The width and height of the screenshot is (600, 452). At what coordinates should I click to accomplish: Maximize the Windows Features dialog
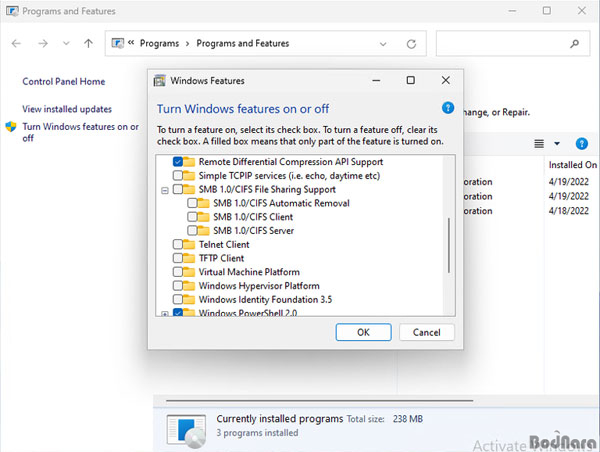pyautogui.click(x=411, y=80)
